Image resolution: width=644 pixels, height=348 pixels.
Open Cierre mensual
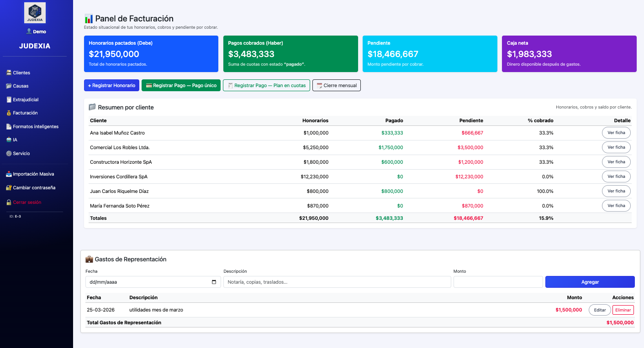336,85
